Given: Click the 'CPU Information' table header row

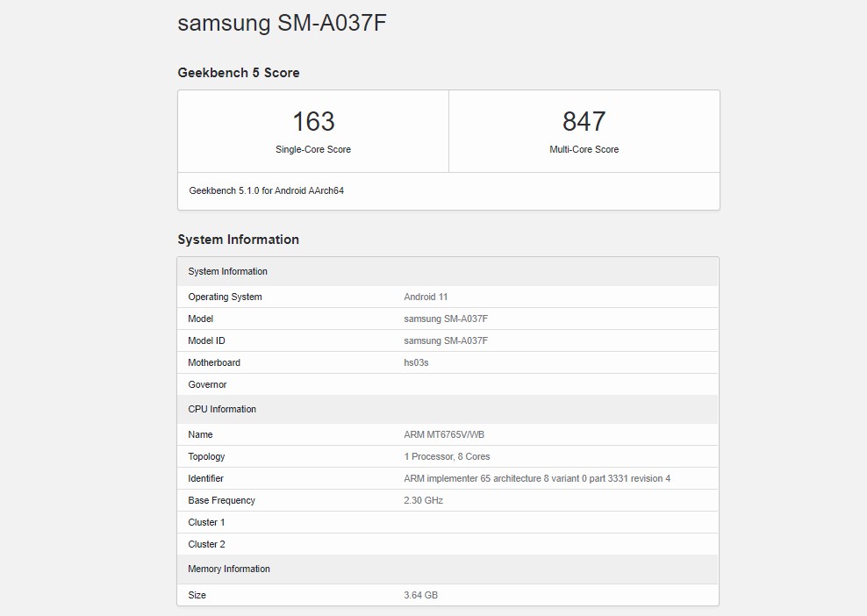Looking at the screenshot, I should point(448,409).
